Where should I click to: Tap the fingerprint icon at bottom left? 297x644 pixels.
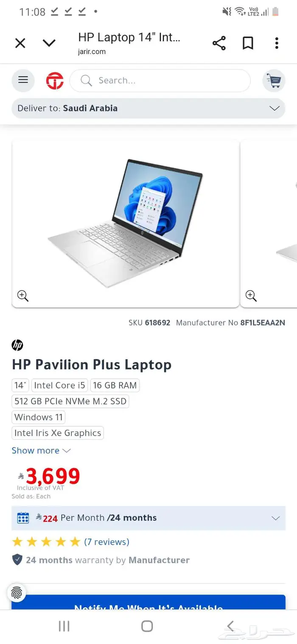click(x=17, y=593)
